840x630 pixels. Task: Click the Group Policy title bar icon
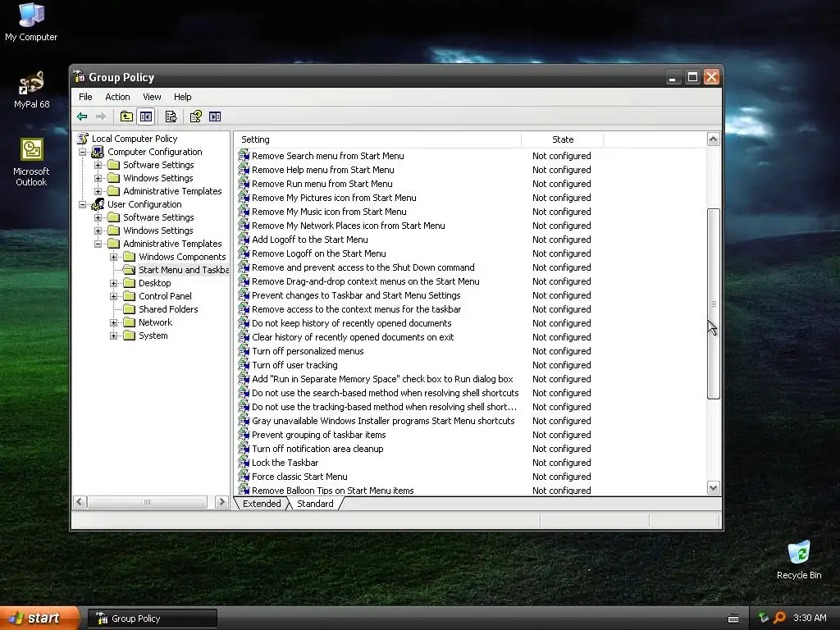click(x=80, y=76)
